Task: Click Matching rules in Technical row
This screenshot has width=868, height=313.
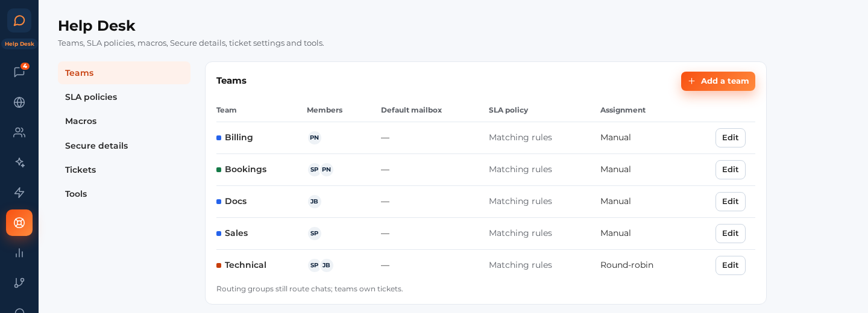Action: point(520,265)
